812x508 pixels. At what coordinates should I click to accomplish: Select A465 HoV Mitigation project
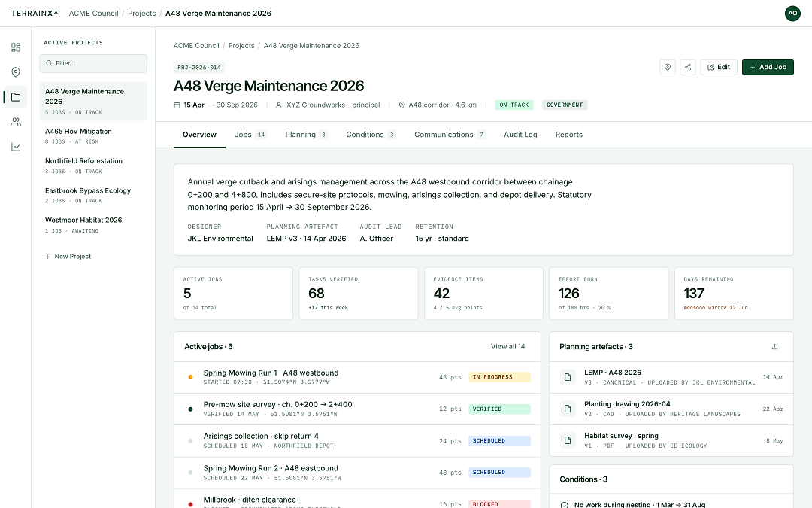[x=93, y=135]
